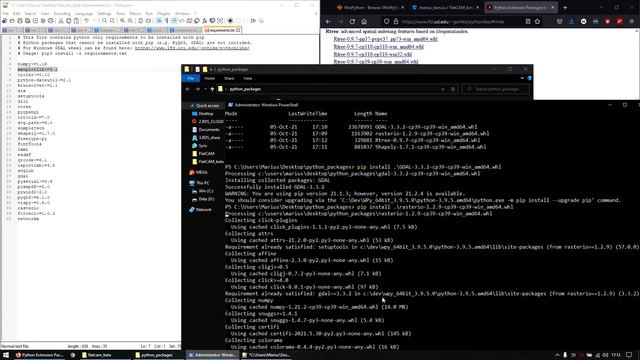Image resolution: width=640 pixels, height=360 pixels.
Task: Click the File Explorer refresh button
Action: tap(453, 89)
